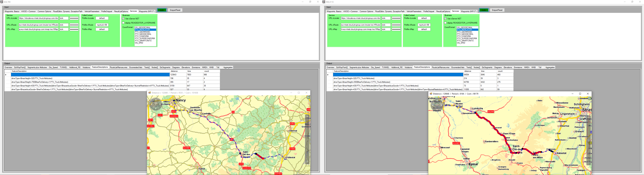
Task: Switch to Violations tab in window 968,4118
Action: pos(408,67)
